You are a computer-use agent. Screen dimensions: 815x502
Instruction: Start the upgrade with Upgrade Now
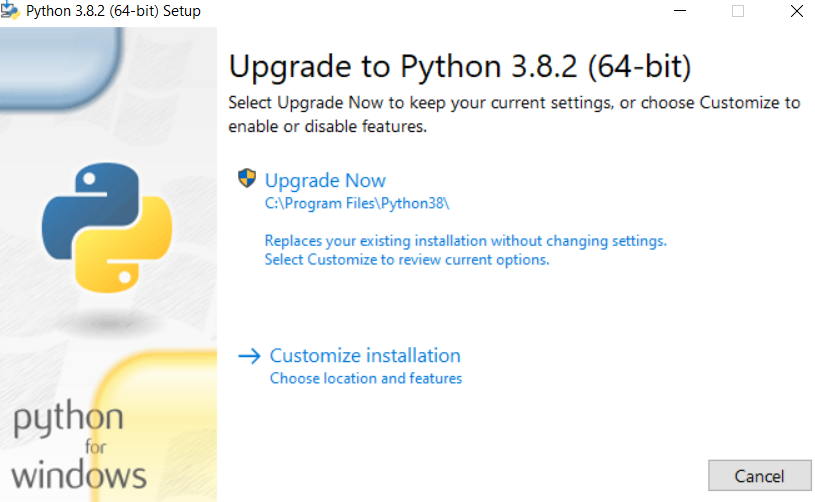[325, 180]
